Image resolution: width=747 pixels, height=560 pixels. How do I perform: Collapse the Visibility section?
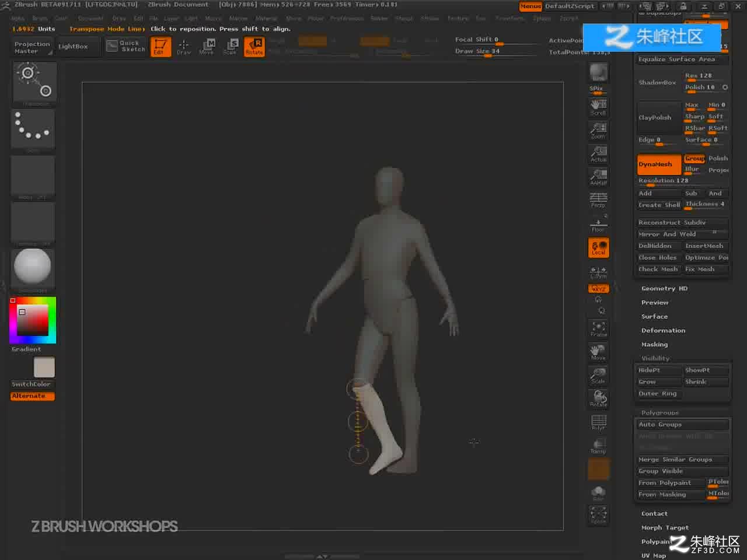click(655, 359)
